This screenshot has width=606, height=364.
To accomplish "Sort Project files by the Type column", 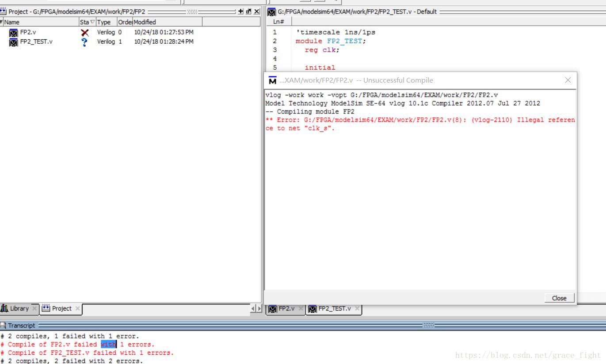I will 107,22.
